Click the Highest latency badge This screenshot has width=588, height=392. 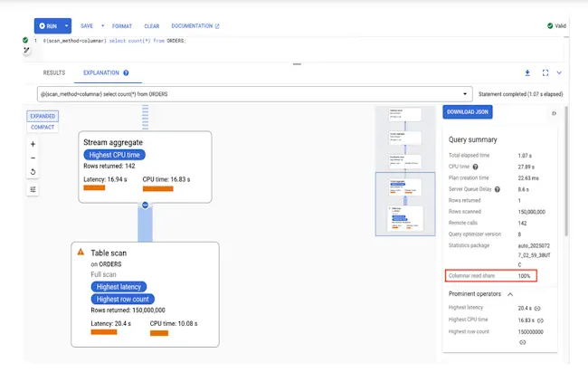pos(119,287)
